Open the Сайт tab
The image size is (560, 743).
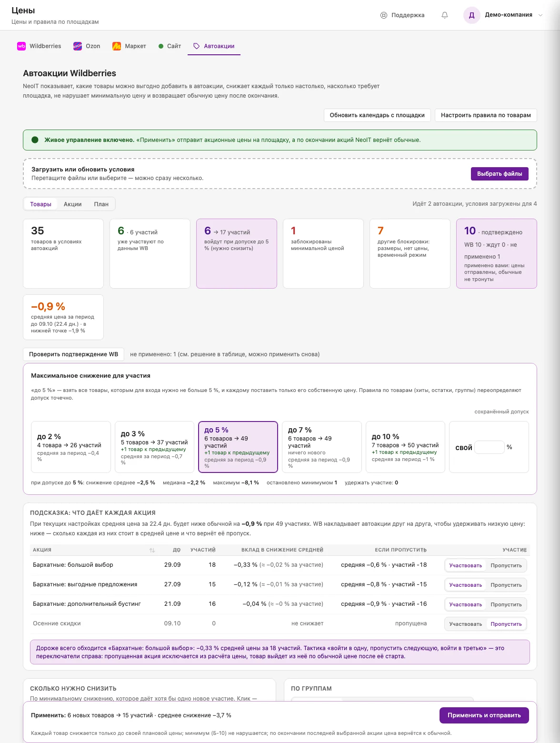tap(170, 46)
